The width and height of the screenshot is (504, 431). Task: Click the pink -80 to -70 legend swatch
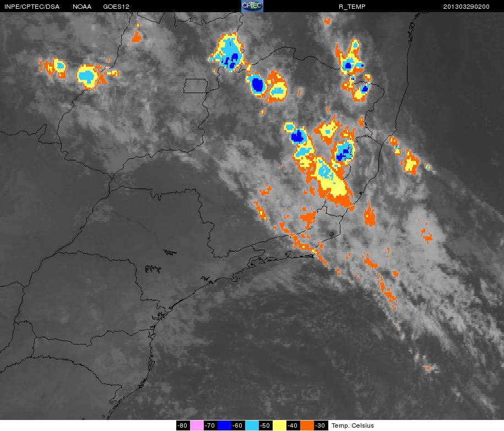point(197,425)
